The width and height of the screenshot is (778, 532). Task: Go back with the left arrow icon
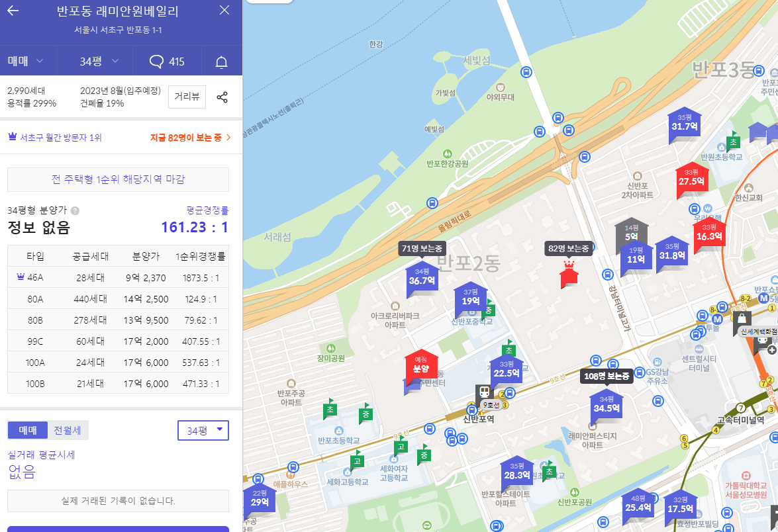[x=13, y=11]
